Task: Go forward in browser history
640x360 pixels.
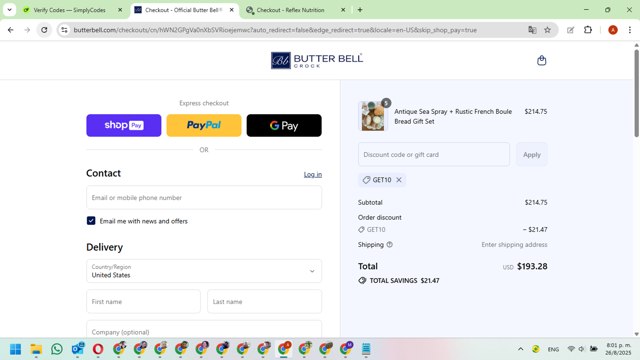Action: 27,30
